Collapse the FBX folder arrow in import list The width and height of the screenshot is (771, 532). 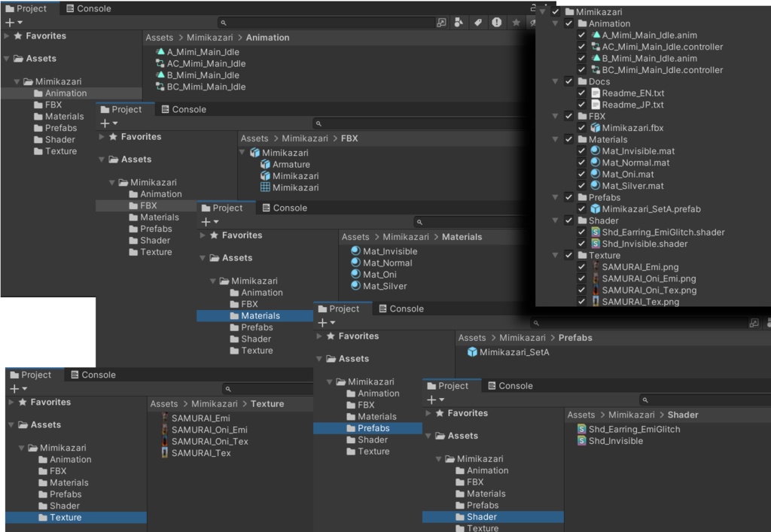[555, 117]
